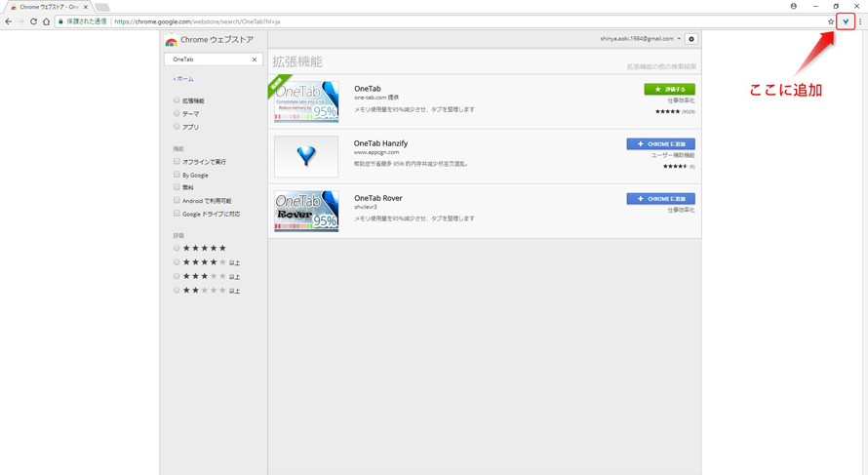Click the green 評価する button for OneTab
Image resolution: width=868 pixels, height=475 pixels.
click(x=669, y=89)
